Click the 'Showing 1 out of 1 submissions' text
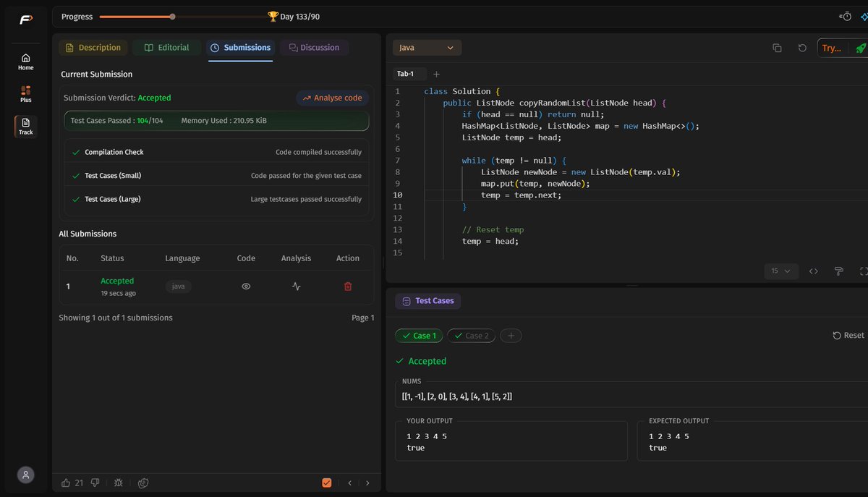Screen dimensions: 868x497 (116, 318)
